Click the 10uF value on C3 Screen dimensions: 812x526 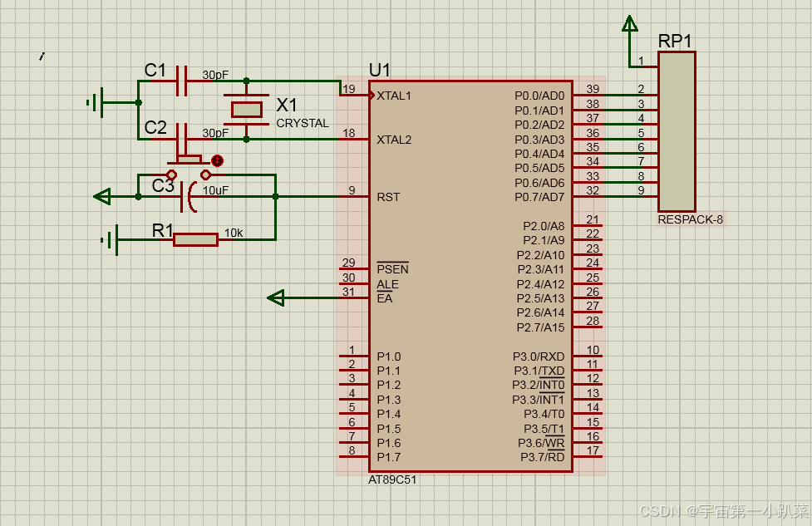[215, 190]
